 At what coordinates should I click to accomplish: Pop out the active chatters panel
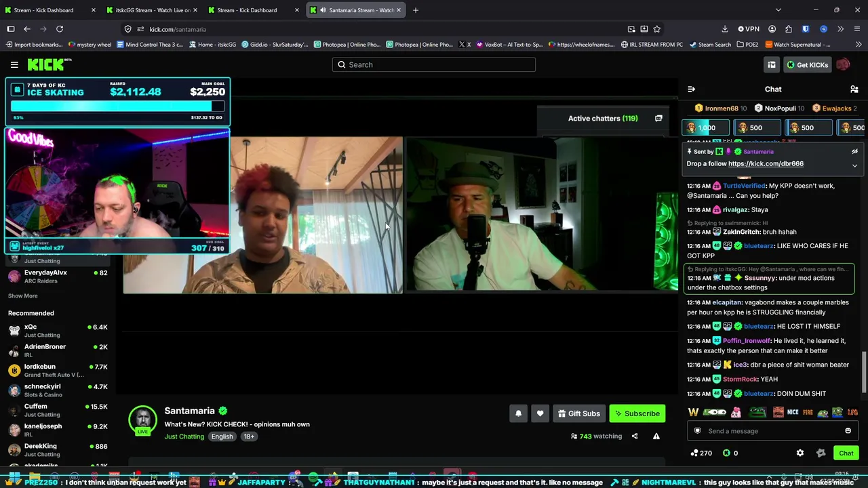[658, 118]
